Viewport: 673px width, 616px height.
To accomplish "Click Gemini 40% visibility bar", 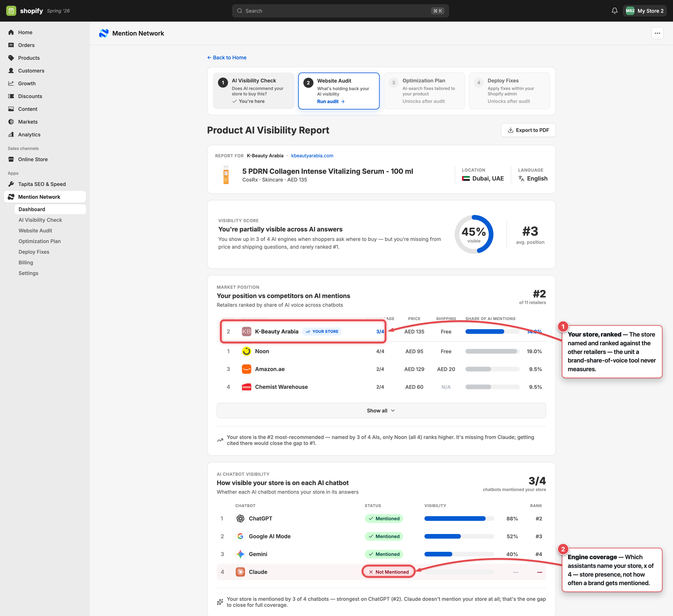I will (459, 554).
